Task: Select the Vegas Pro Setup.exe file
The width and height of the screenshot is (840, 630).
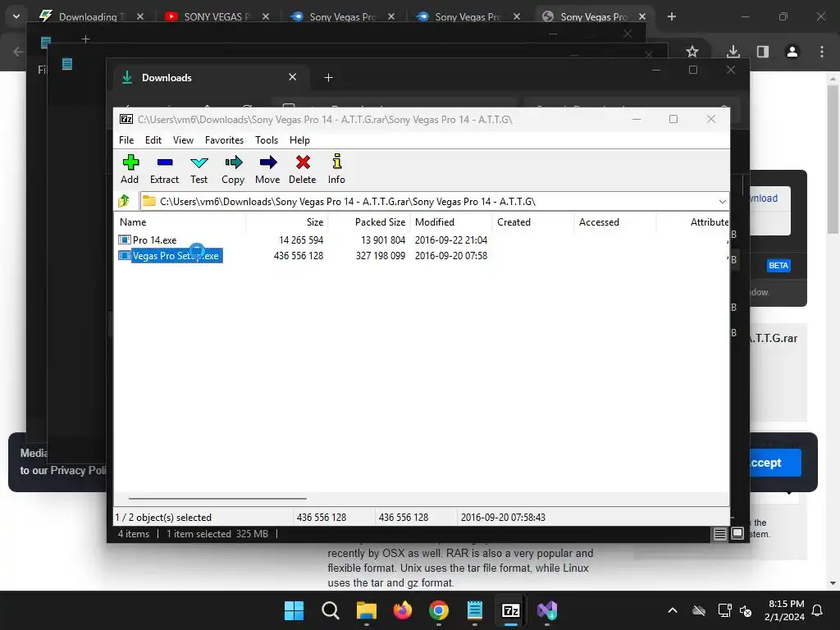Action: click(176, 256)
